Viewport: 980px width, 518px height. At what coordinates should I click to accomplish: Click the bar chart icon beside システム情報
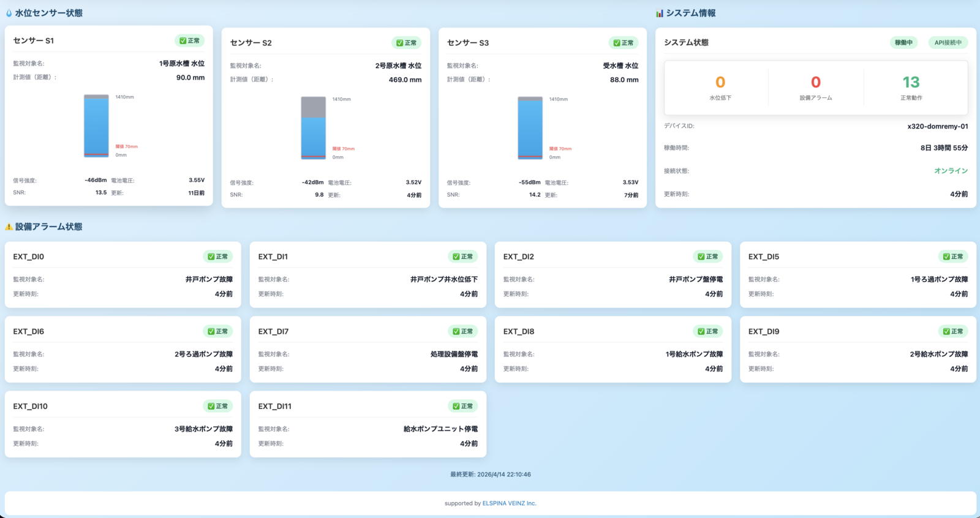point(660,13)
